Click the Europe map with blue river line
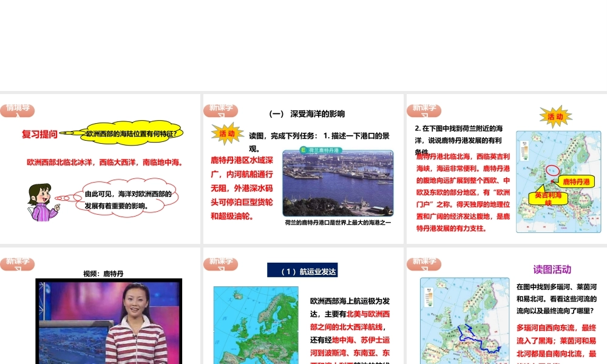The height and width of the screenshot is (364, 607). tap(464, 321)
